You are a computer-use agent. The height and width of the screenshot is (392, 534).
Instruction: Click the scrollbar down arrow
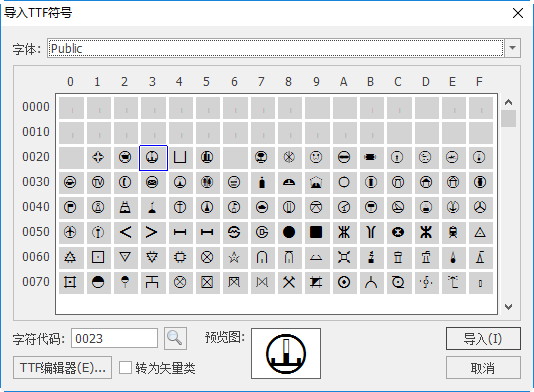coord(508,307)
